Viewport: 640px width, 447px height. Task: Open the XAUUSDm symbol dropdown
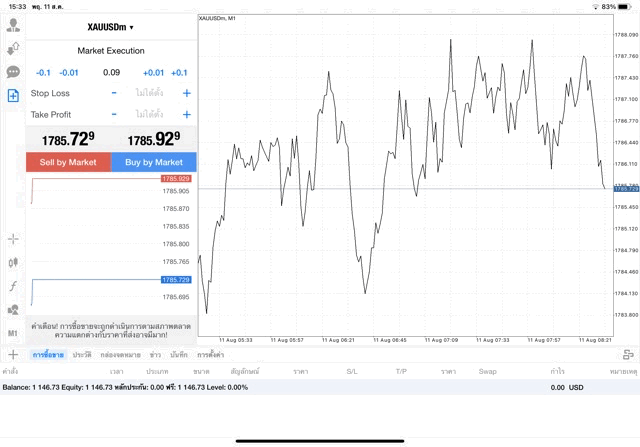point(111,27)
